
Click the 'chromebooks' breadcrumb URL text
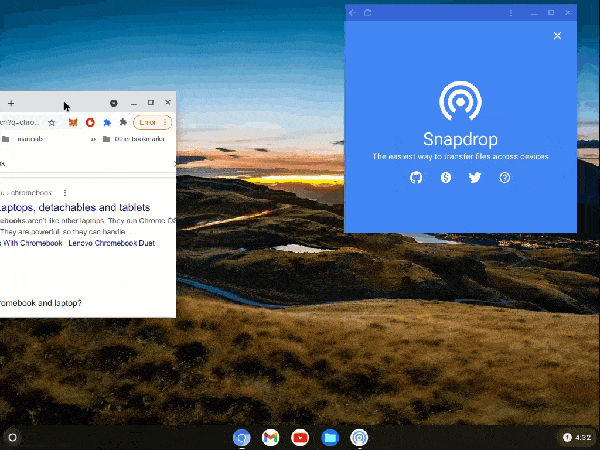31,192
